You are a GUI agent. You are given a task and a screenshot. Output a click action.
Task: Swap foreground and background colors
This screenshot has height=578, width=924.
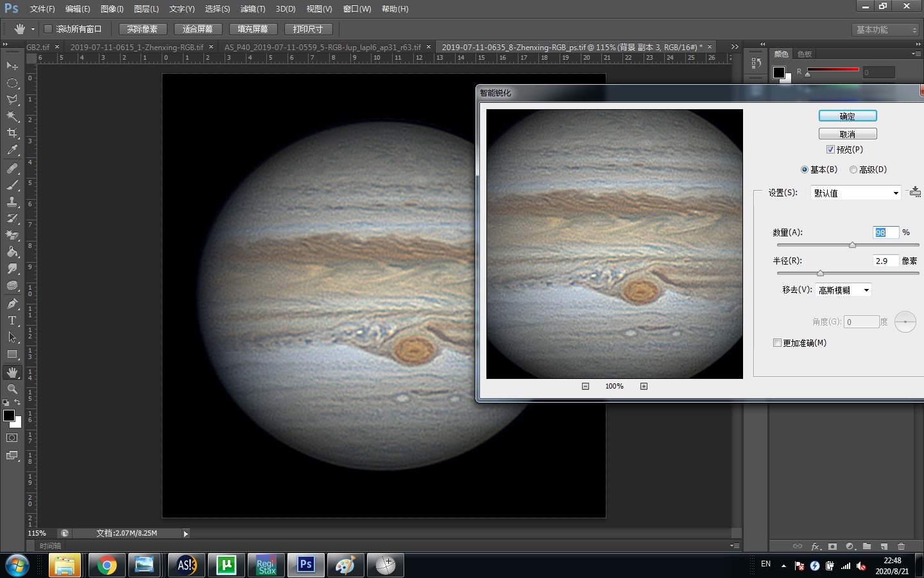point(17,403)
